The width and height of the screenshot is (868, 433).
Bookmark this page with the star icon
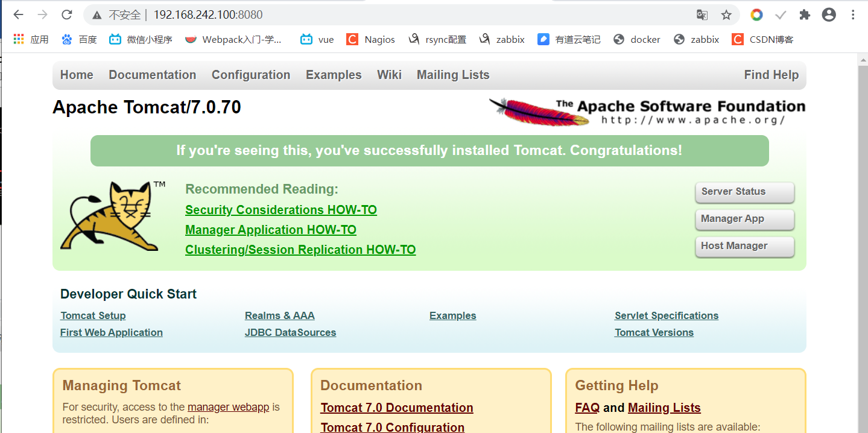coord(726,15)
